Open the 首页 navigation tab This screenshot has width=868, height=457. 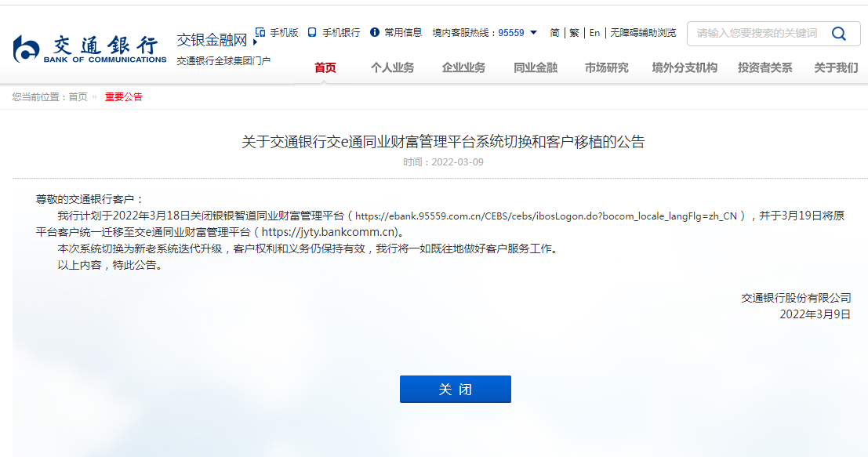(x=325, y=67)
